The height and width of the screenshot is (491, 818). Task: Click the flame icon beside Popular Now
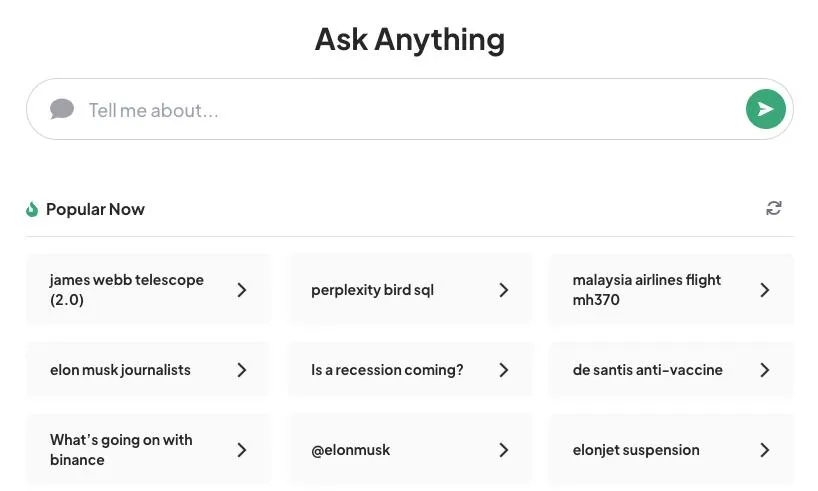32,209
